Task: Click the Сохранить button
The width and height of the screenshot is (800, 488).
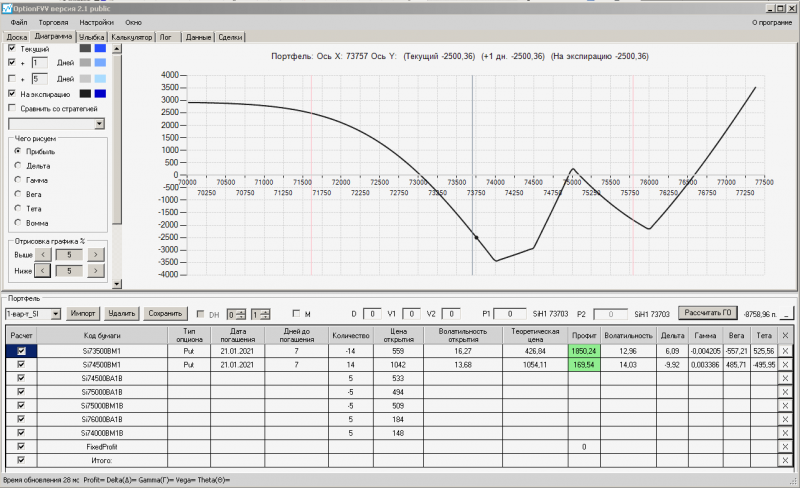Action: pyautogui.click(x=165, y=313)
